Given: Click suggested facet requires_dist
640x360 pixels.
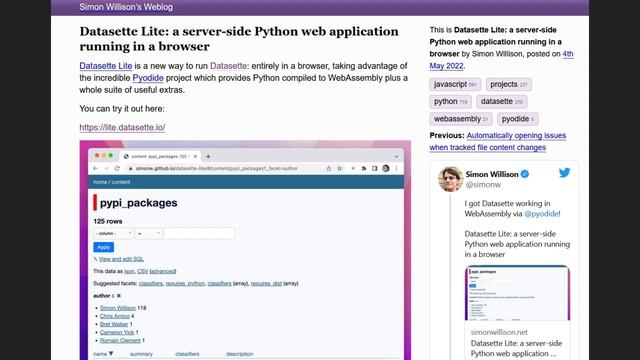Looking at the screenshot, I should pyautogui.click(x=266, y=283).
